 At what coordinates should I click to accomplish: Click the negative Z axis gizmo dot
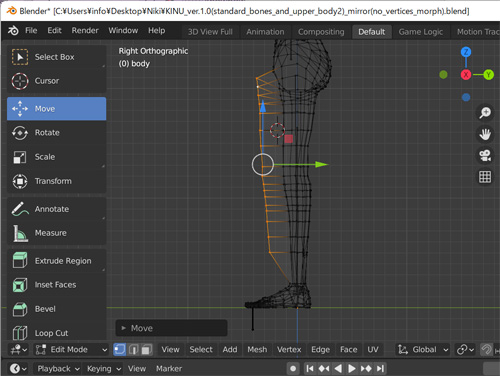(466, 97)
